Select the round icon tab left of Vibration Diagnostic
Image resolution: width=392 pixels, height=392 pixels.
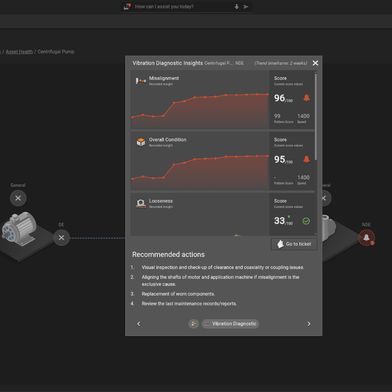(x=194, y=324)
